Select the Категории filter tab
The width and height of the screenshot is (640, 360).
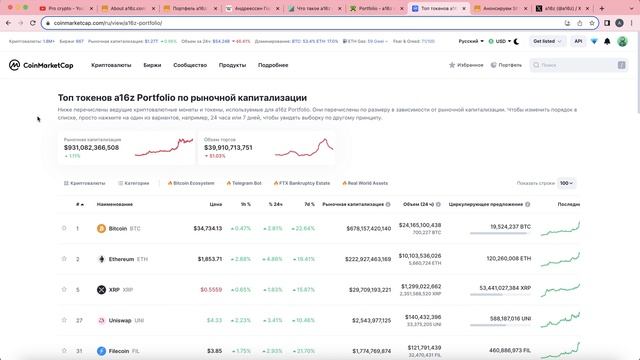pos(133,183)
